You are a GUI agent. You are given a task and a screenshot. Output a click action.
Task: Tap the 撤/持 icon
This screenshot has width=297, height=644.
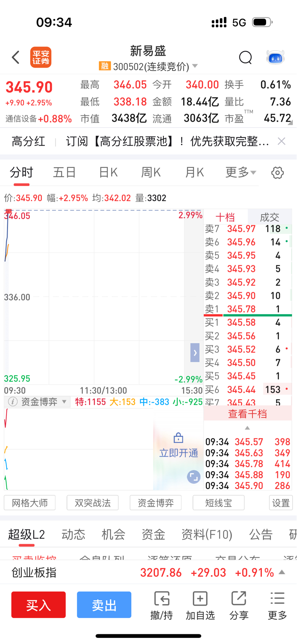[161, 598]
